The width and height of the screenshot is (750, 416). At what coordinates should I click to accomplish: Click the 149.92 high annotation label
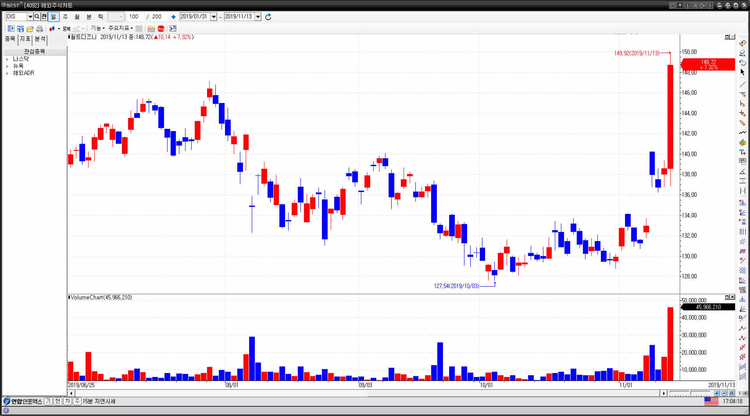637,53
